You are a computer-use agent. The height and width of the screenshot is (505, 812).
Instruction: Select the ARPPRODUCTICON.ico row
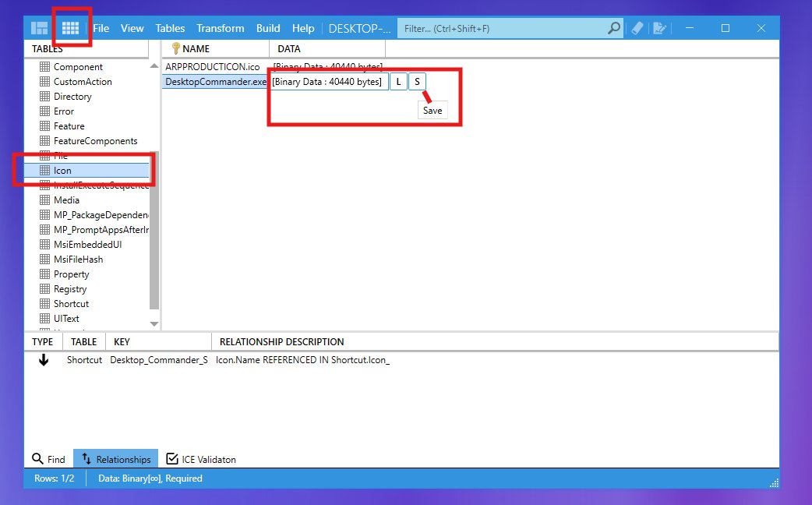pos(212,67)
